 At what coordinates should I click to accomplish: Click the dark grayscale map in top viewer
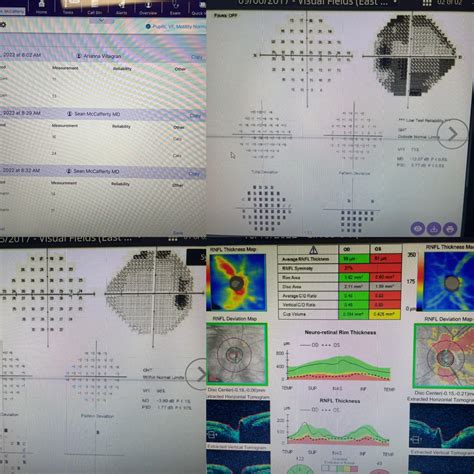pos(414,55)
